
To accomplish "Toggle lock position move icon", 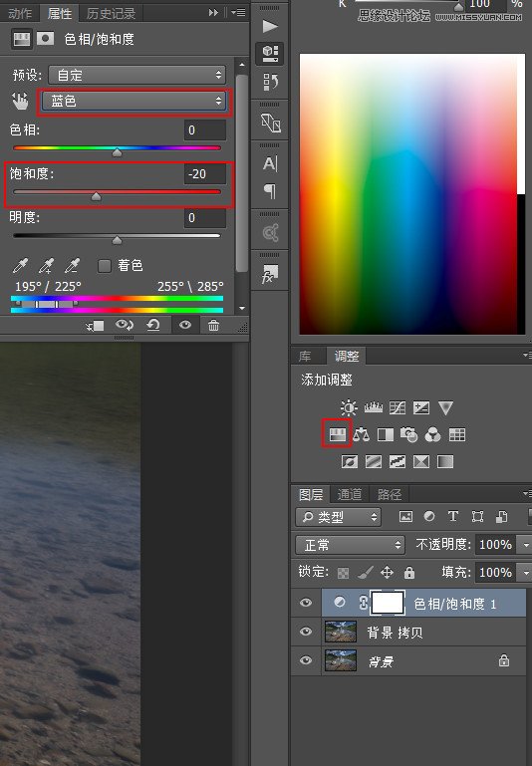I will [387, 572].
